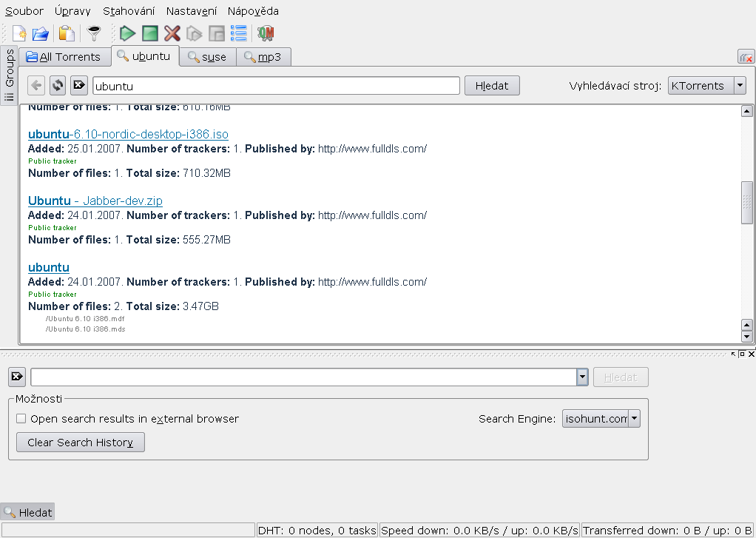This screenshot has width=756, height=538.
Task: Expand the lower search history dropdown
Action: (x=582, y=377)
